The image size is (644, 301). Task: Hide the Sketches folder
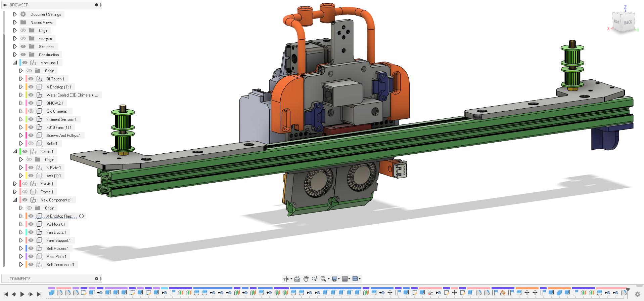tap(23, 46)
